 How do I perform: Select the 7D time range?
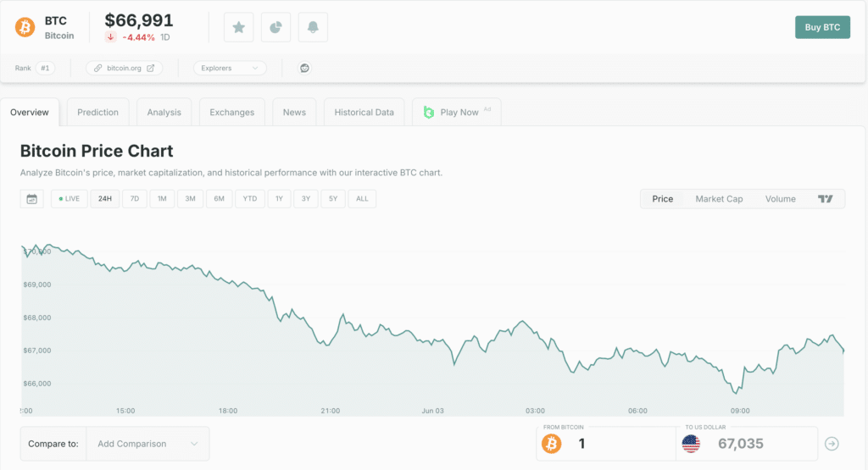135,199
